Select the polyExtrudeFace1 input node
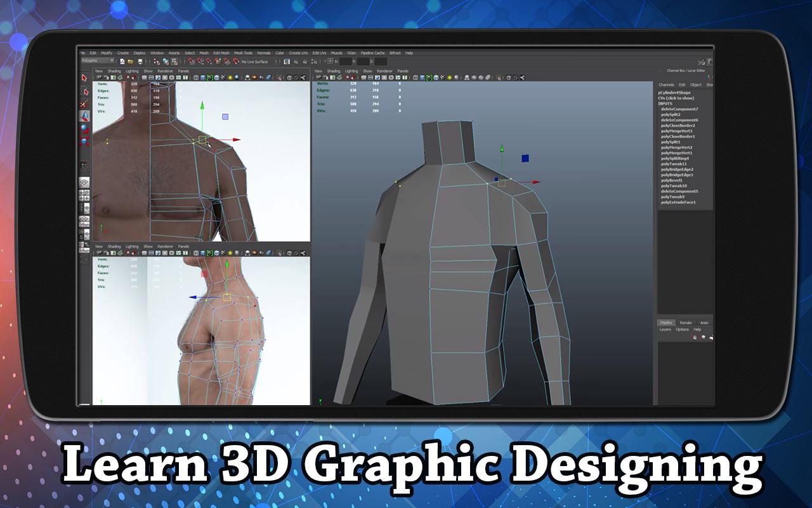Screen dimensions: 812x508 678,203
